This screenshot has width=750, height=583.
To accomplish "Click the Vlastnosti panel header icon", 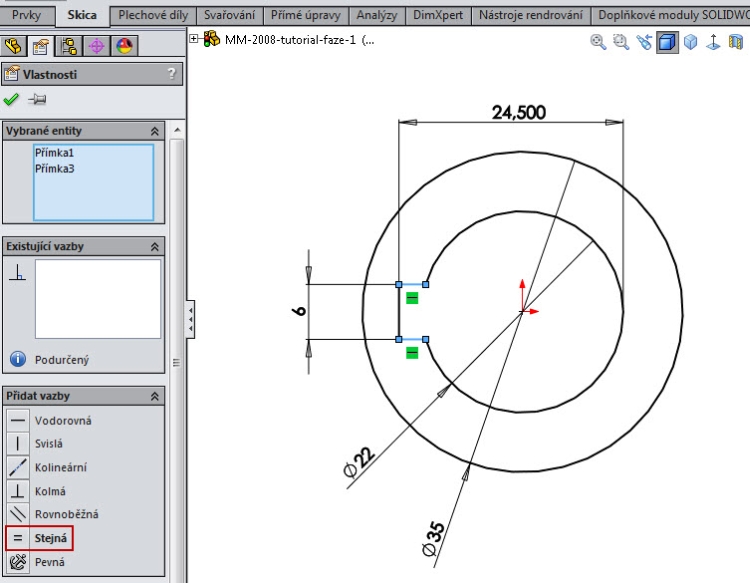I will click(11, 74).
